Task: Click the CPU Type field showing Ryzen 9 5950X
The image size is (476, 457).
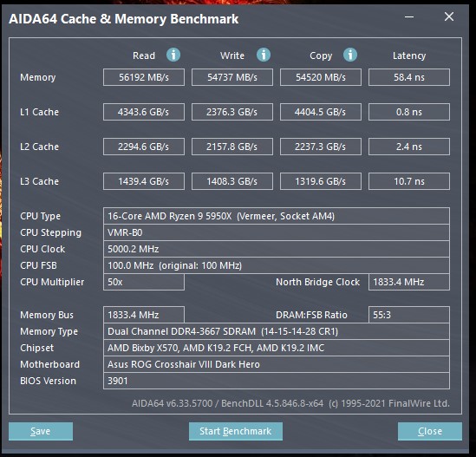Action: coord(277,216)
